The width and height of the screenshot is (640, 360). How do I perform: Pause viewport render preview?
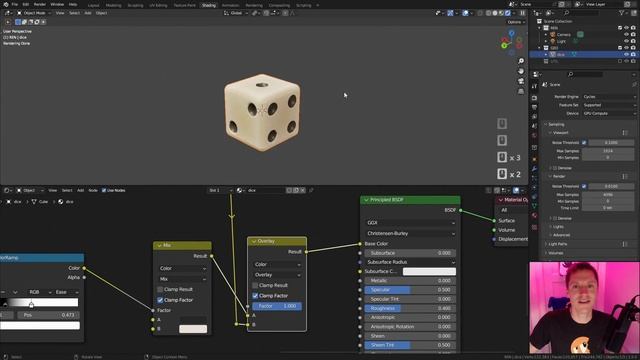click(522, 13)
